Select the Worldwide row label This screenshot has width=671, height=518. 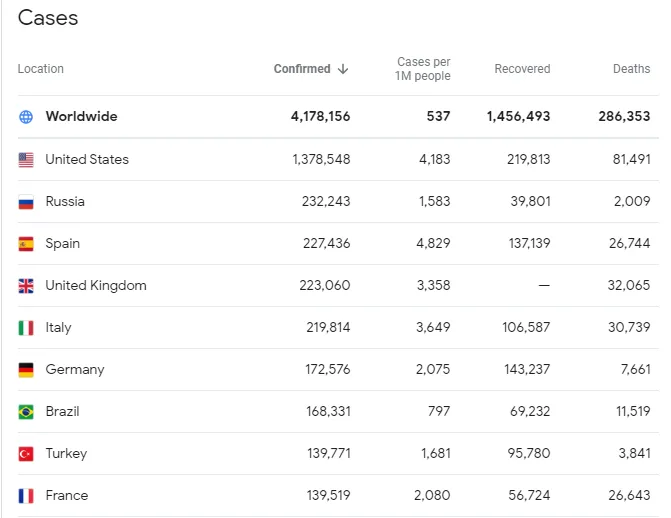click(x=81, y=116)
